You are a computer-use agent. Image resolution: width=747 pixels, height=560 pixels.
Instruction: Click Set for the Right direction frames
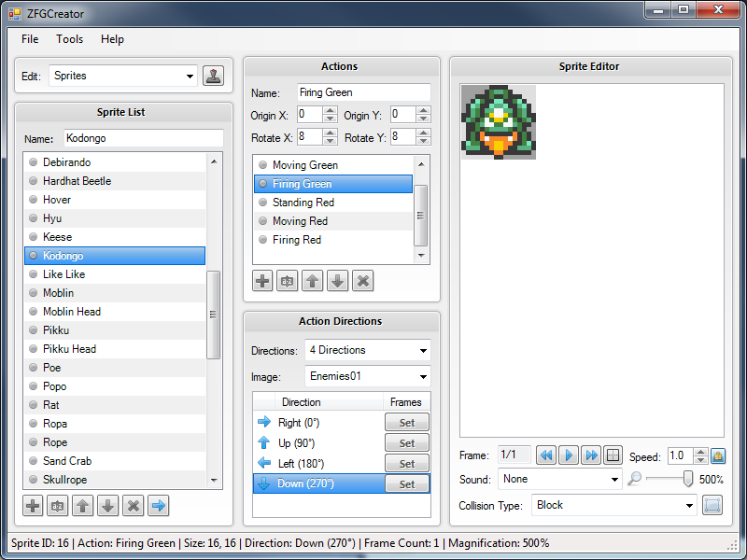(x=407, y=423)
